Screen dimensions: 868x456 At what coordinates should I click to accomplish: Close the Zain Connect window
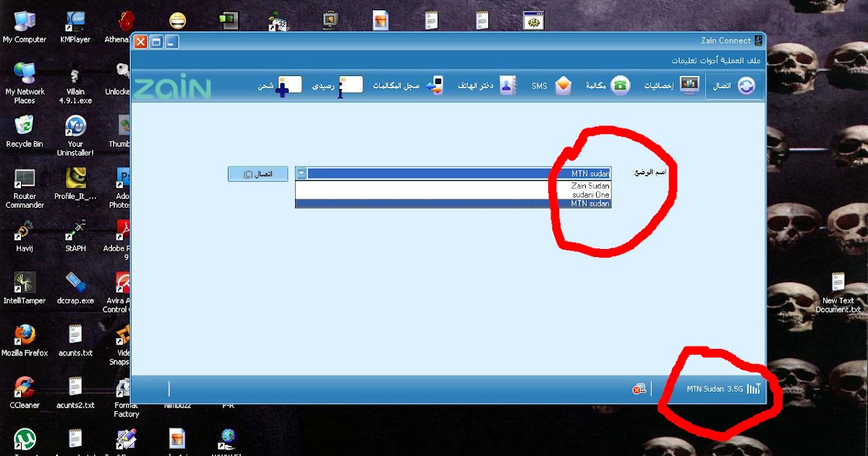pyautogui.click(x=140, y=42)
